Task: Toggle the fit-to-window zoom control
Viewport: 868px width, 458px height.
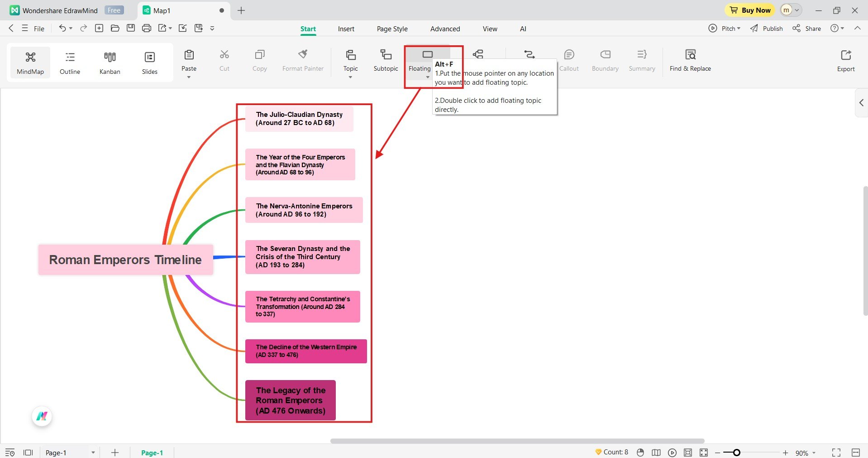Action: (x=703, y=452)
